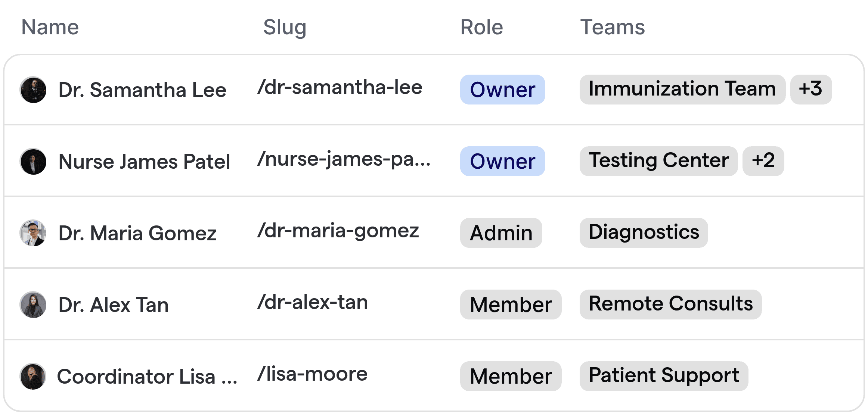The width and height of the screenshot is (868, 415).
Task: Select the Patient Support tag
Action: pyautogui.click(x=664, y=376)
